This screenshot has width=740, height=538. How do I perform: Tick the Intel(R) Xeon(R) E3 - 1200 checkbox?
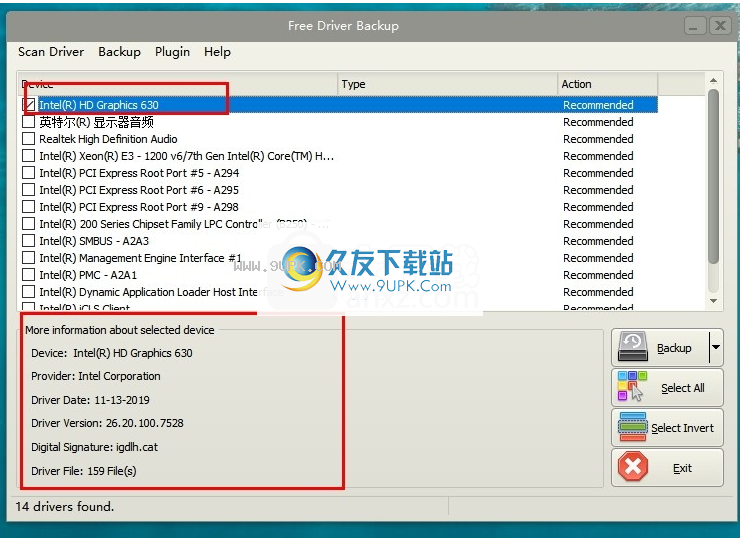pyautogui.click(x=29, y=156)
